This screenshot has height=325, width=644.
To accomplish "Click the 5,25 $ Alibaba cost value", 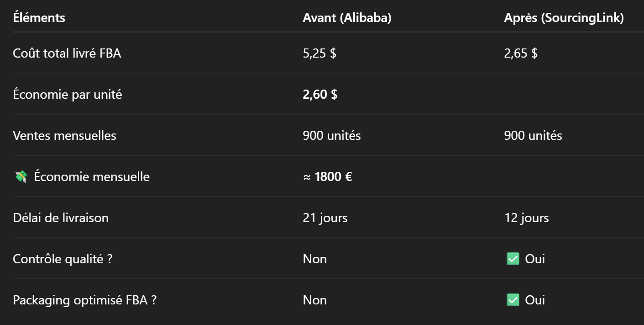I will [319, 53].
